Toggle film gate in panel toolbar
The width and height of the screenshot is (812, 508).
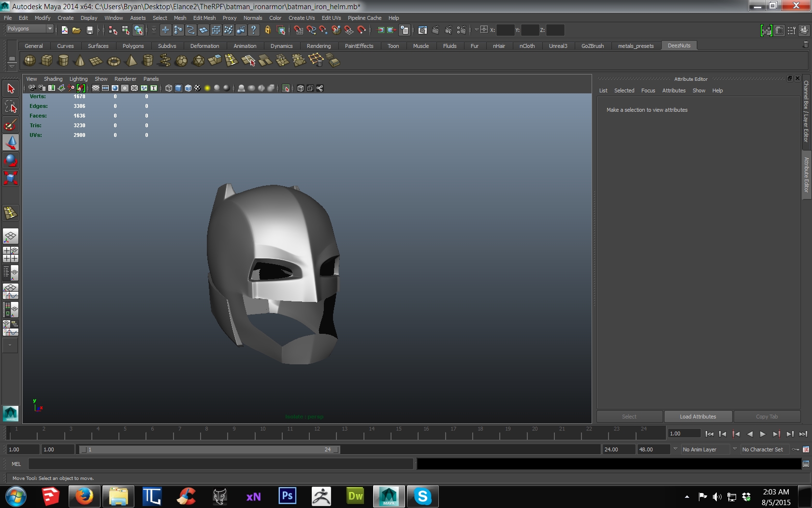pyautogui.click(x=105, y=88)
